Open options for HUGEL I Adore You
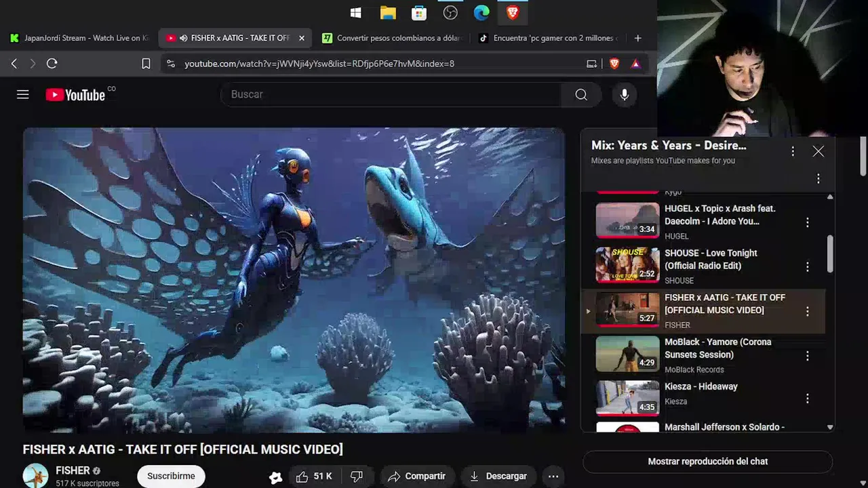868x488 pixels. [807, 222]
